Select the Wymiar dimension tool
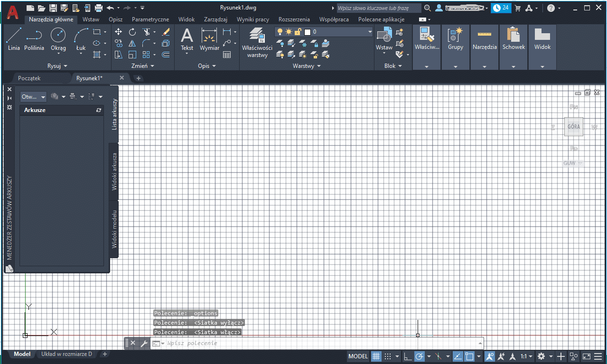607x364 pixels. pyautogui.click(x=209, y=39)
